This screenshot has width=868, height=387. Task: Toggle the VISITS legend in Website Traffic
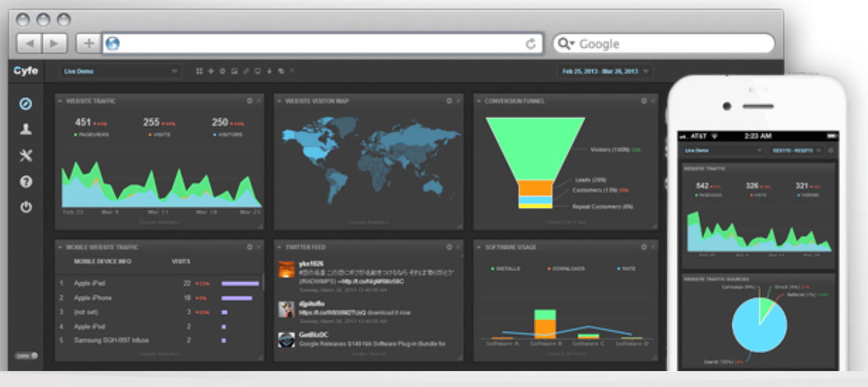tap(159, 133)
